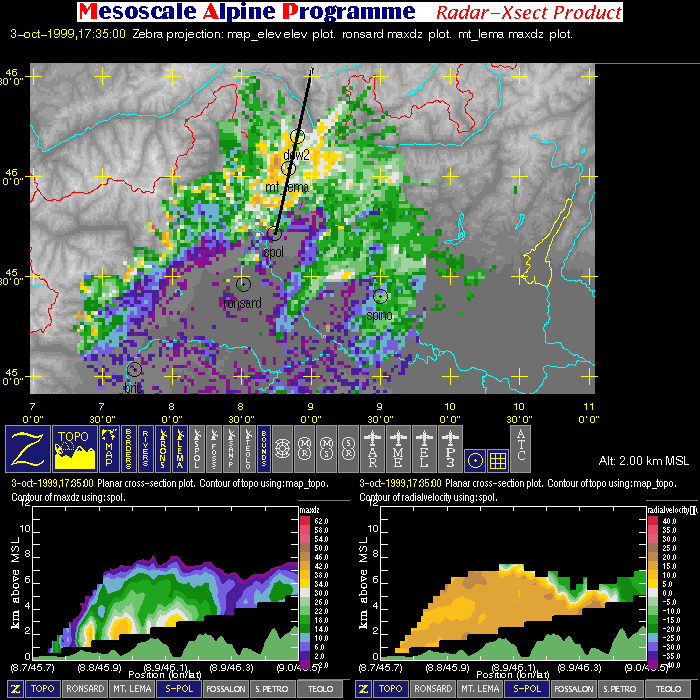700x700 pixels.
Task: Select the AR aircraft icon
Action: (x=372, y=449)
